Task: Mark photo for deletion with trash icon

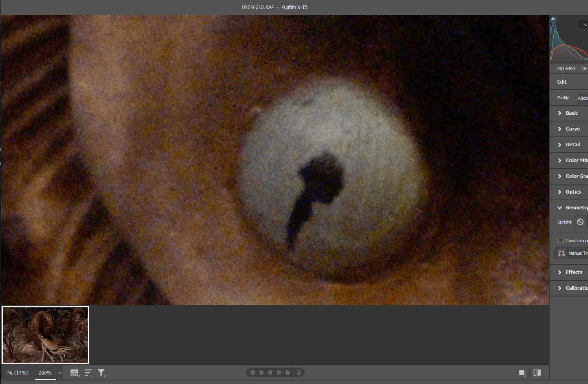Action: tap(299, 373)
